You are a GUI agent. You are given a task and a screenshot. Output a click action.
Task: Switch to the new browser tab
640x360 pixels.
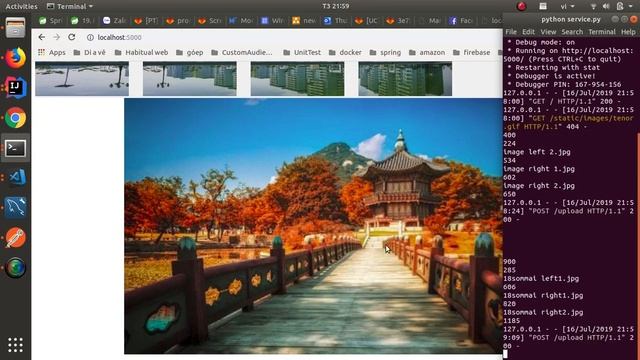(304, 20)
